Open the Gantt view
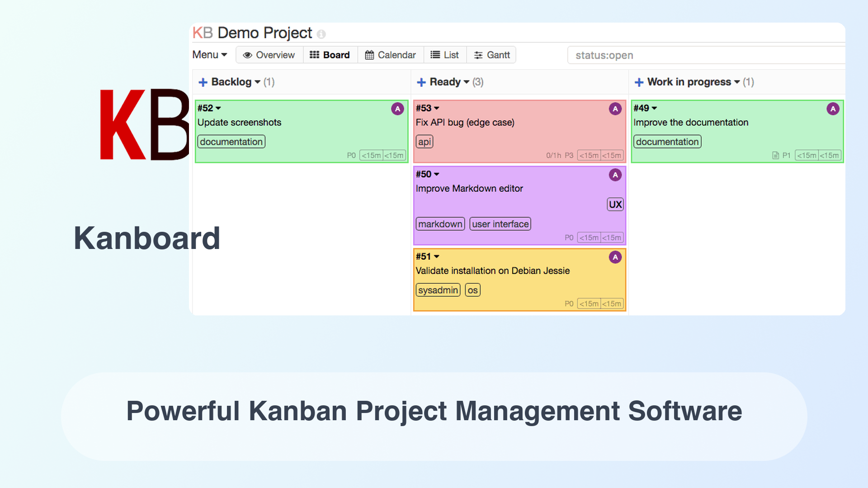This screenshot has height=488, width=868. [492, 55]
